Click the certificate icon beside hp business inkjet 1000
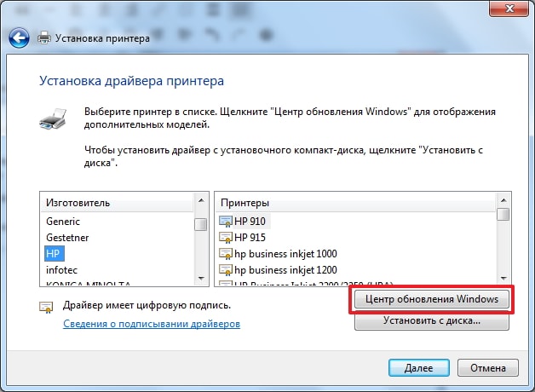The height and width of the screenshot is (392, 535). [x=226, y=254]
